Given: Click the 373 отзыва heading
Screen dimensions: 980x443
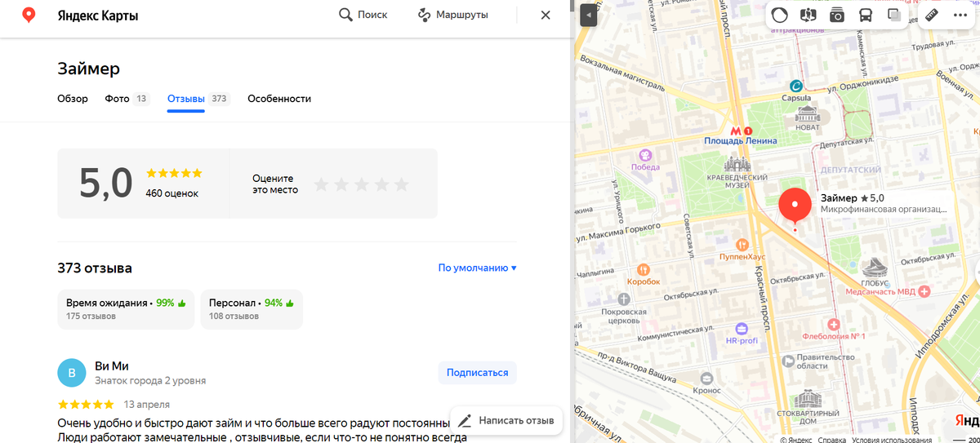Looking at the screenshot, I should point(95,268).
